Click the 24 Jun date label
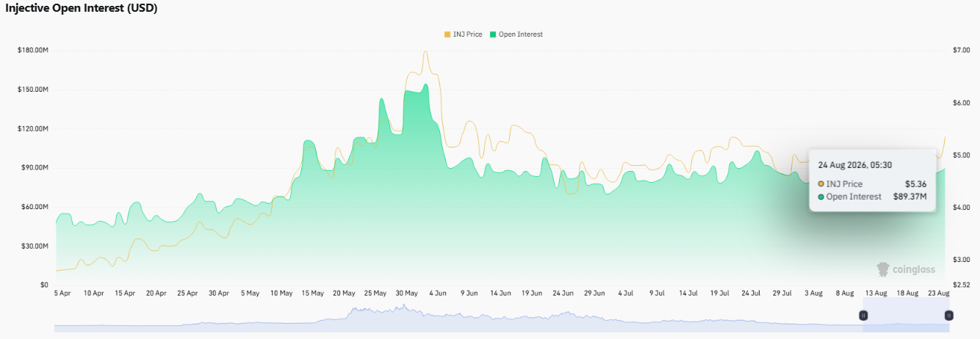Image resolution: width=980 pixels, height=339 pixels. pyautogui.click(x=563, y=294)
